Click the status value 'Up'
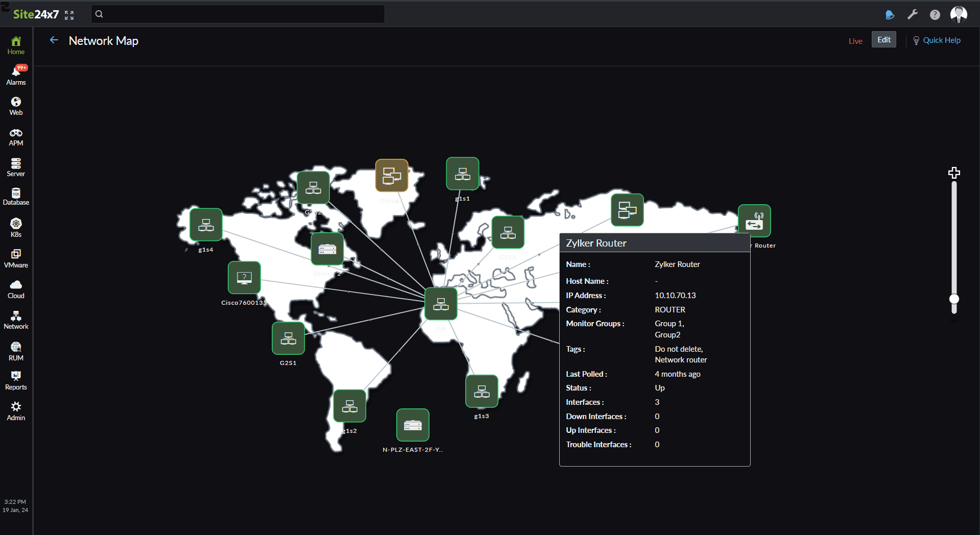Viewport: 980px width, 535px height. [x=660, y=388]
